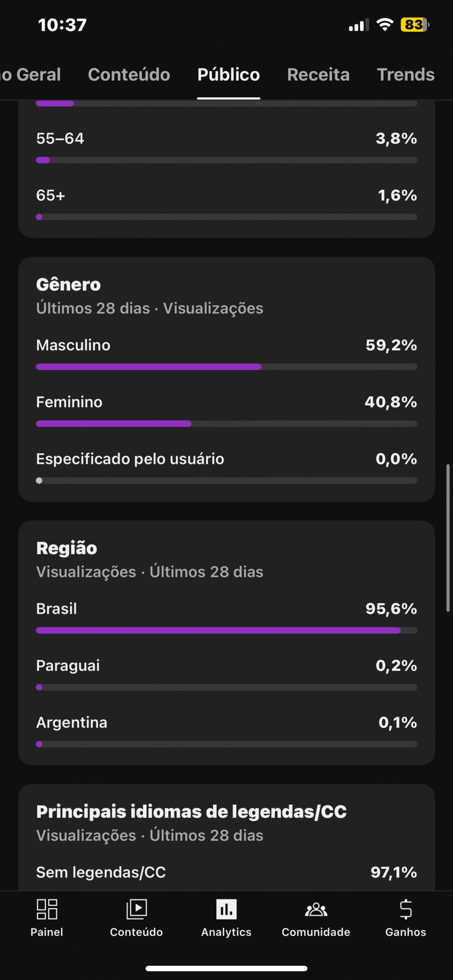Go to the Geral overview tab
Screen dimensions: 453x980
31,75
